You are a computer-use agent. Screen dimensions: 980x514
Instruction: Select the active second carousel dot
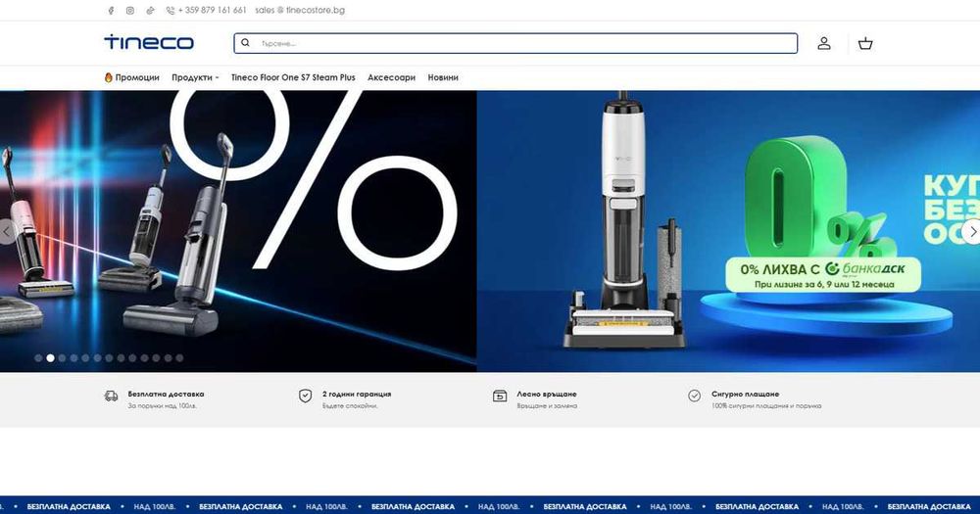51,358
